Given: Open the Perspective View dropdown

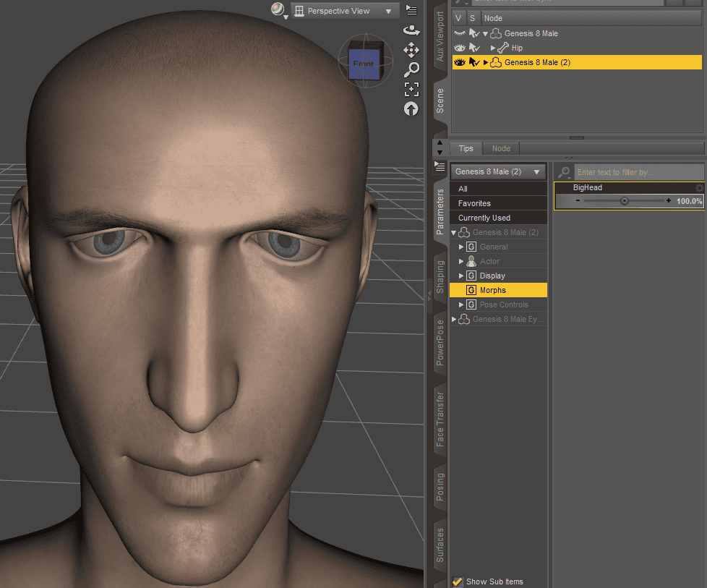Looking at the screenshot, I should click(x=345, y=11).
